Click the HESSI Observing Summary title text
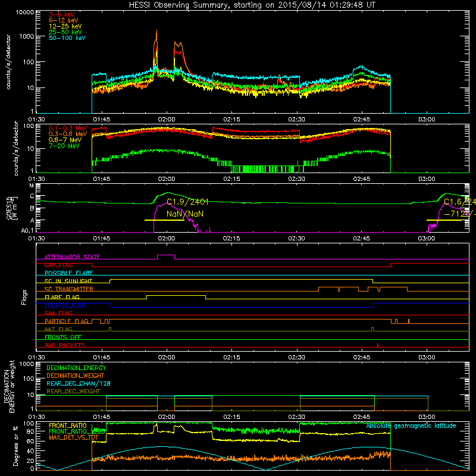 point(252,5)
